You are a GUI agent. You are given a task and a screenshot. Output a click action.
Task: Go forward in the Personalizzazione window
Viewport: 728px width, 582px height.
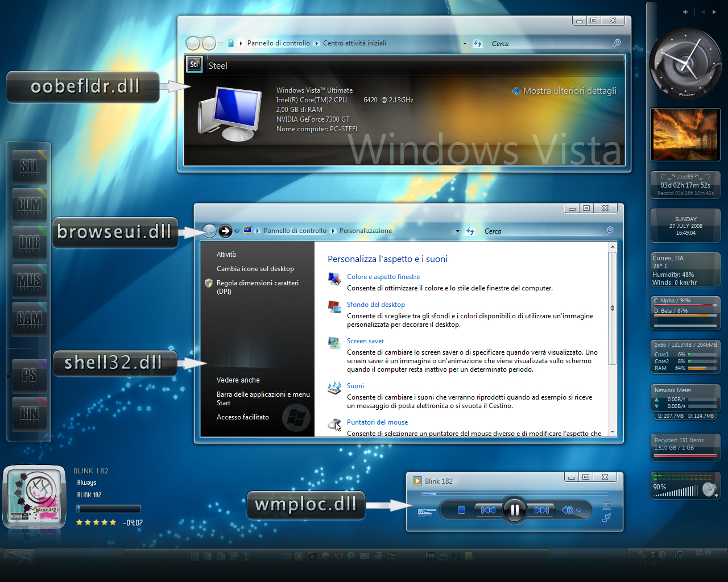click(225, 231)
